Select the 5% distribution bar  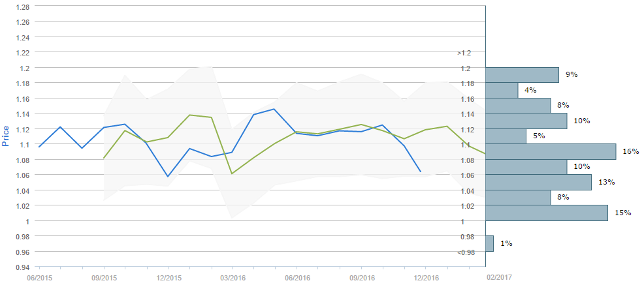pos(506,136)
